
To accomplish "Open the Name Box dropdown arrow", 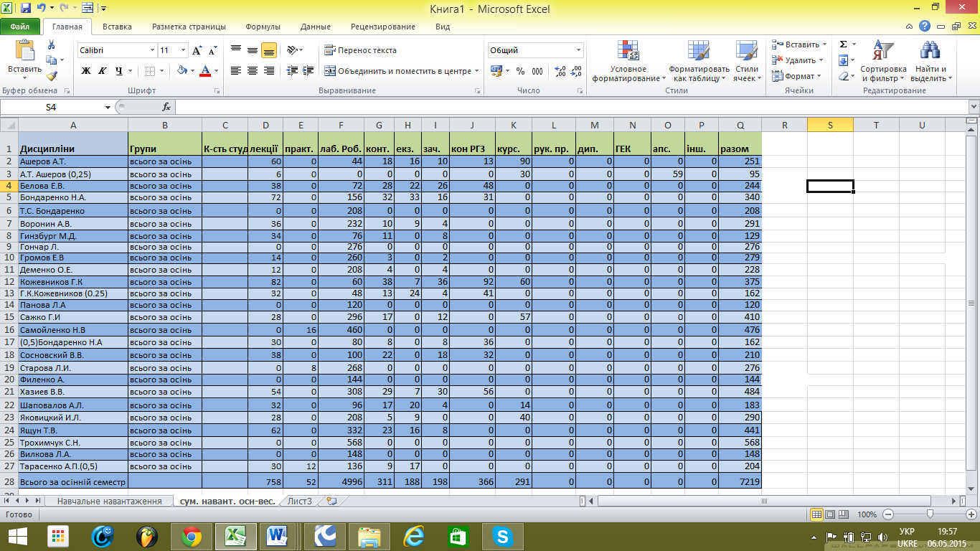I will (x=108, y=107).
